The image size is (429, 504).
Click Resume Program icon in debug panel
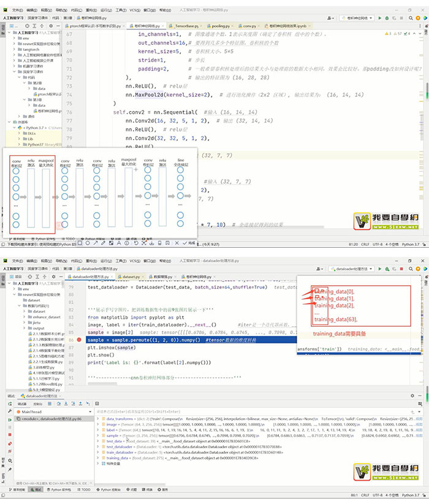tap(10, 420)
